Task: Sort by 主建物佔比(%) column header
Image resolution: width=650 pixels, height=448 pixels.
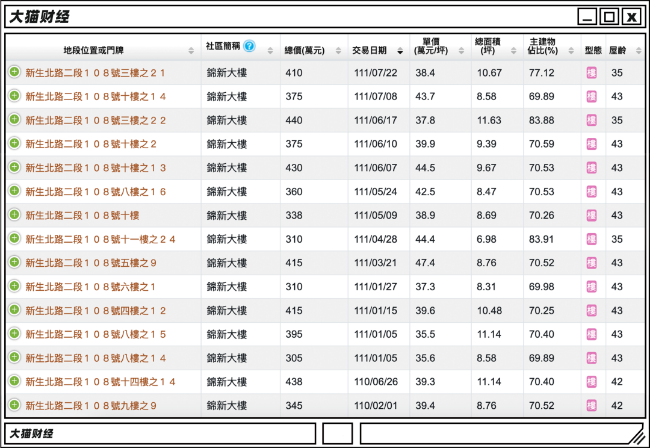Action: 552,46
